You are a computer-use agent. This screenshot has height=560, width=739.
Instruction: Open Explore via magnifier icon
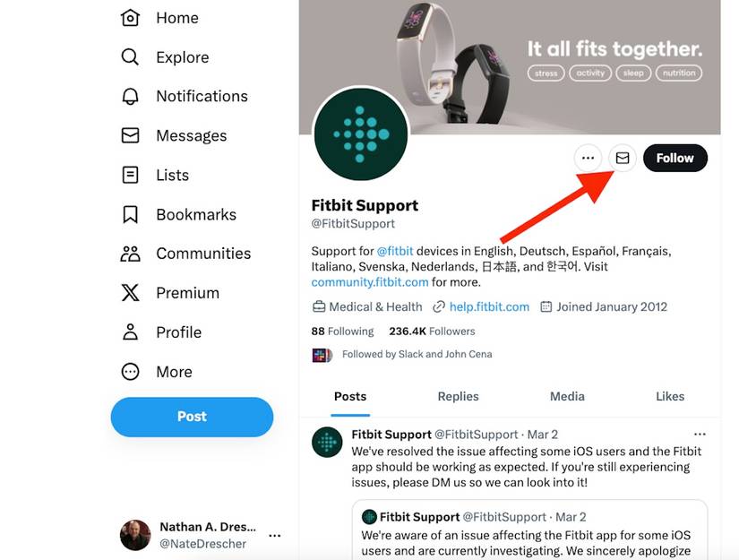[x=130, y=57]
